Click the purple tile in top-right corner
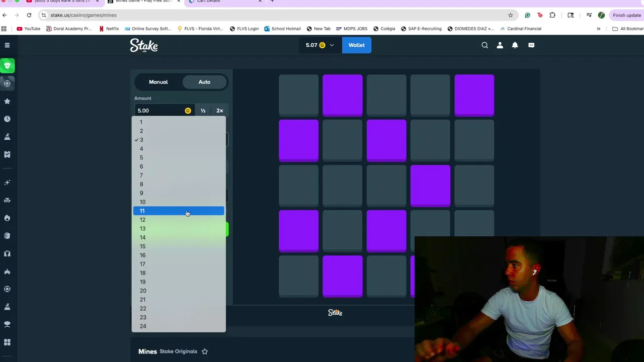This screenshot has width=644, height=362. (x=474, y=95)
